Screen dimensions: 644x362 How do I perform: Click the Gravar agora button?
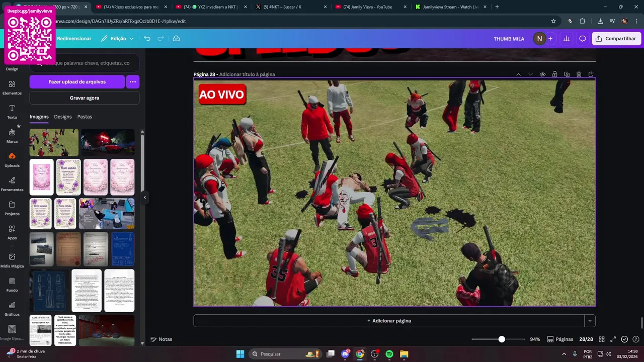click(x=85, y=98)
